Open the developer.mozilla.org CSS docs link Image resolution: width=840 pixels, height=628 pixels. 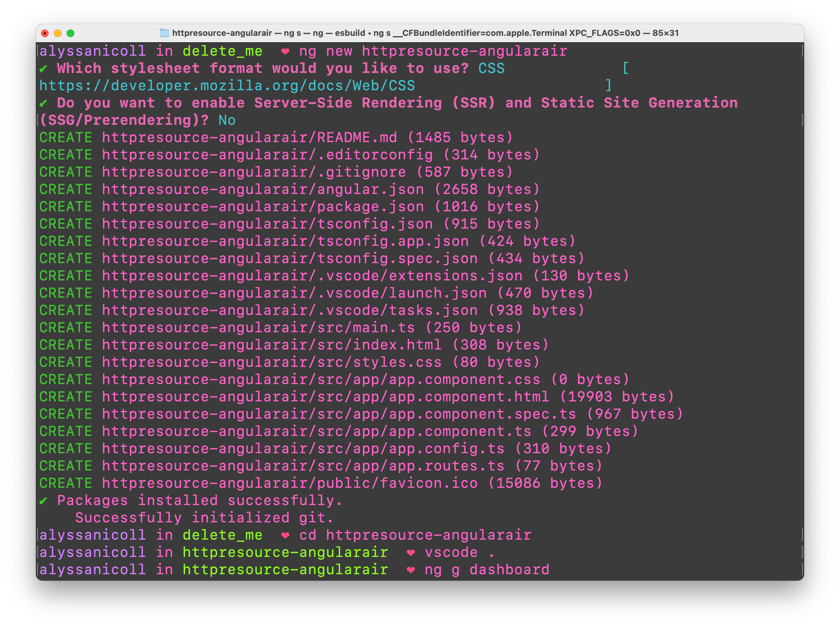(227, 85)
